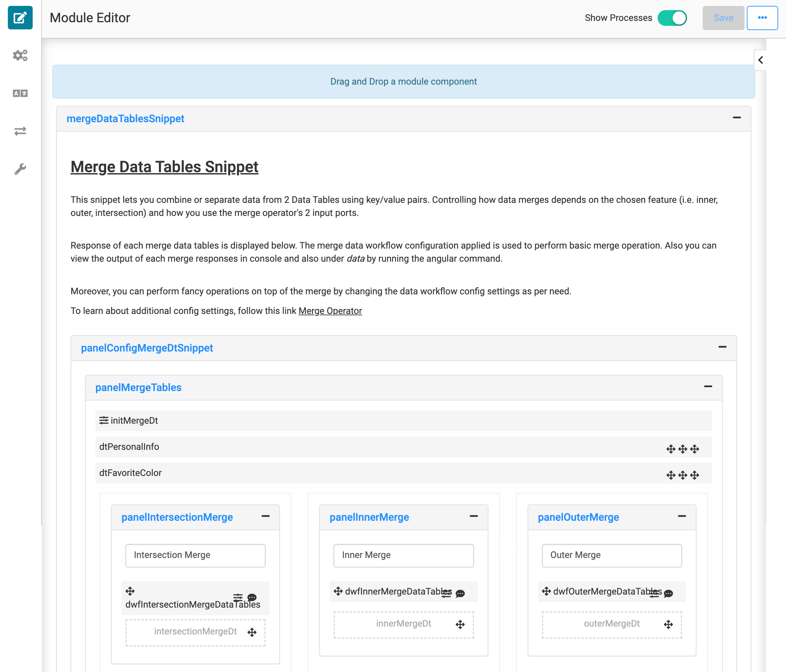Screen dimensions: 786x672
Task: Click move icon beside dwfIntersectionMergeDataTables
Action: click(130, 591)
